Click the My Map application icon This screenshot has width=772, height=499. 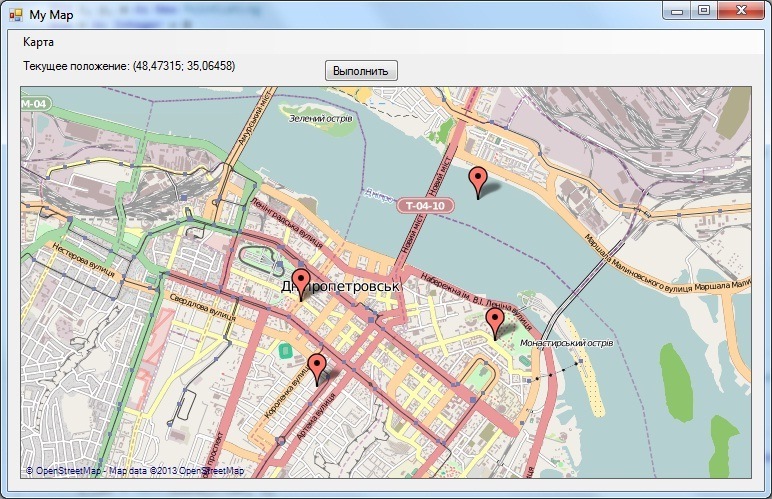tap(16, 15)
